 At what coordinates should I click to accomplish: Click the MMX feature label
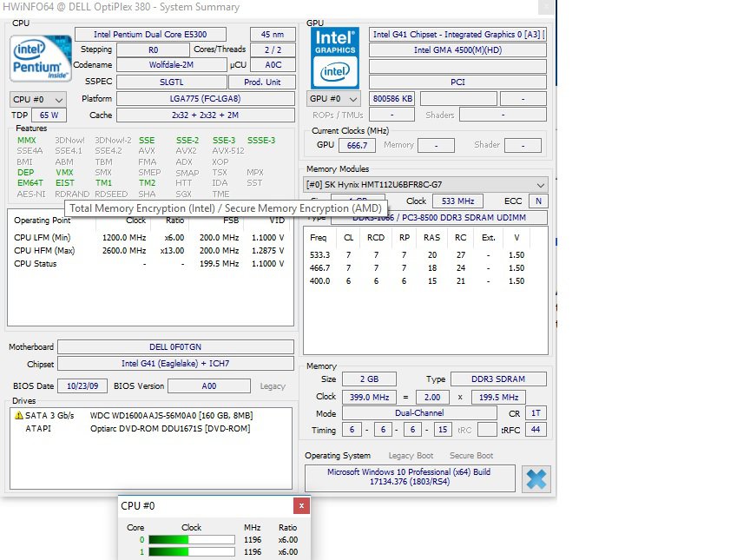point(27,140)
